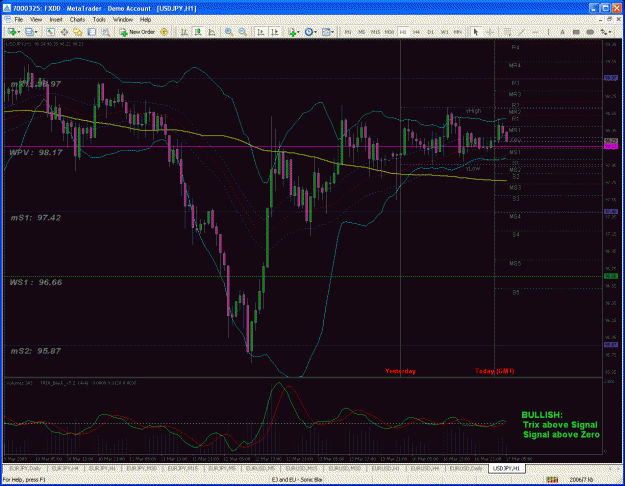Select the Crosshair tool

point(490,32)
